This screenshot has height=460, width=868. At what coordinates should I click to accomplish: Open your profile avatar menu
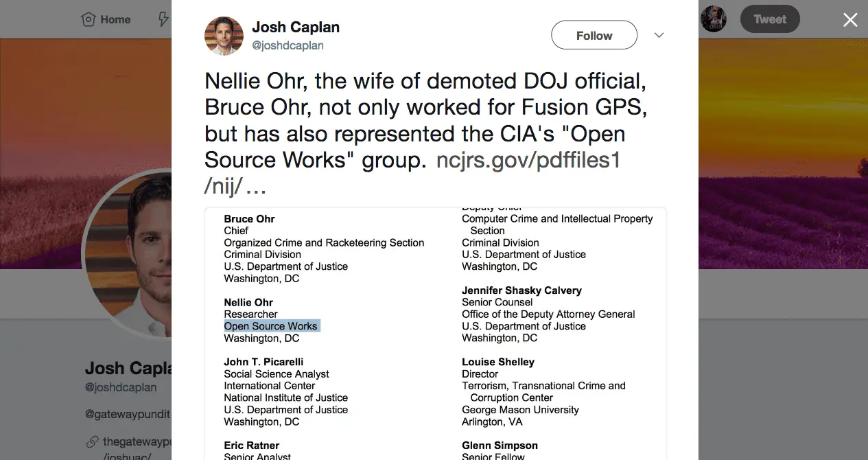pyautogui.click(x=714, y=19)
